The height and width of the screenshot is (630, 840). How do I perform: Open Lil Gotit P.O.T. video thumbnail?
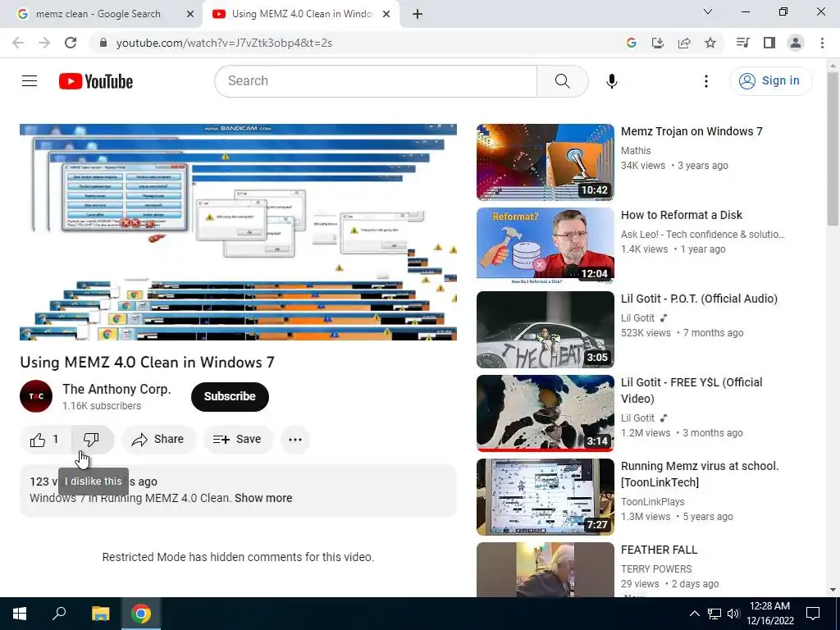(x=546, y=330)
